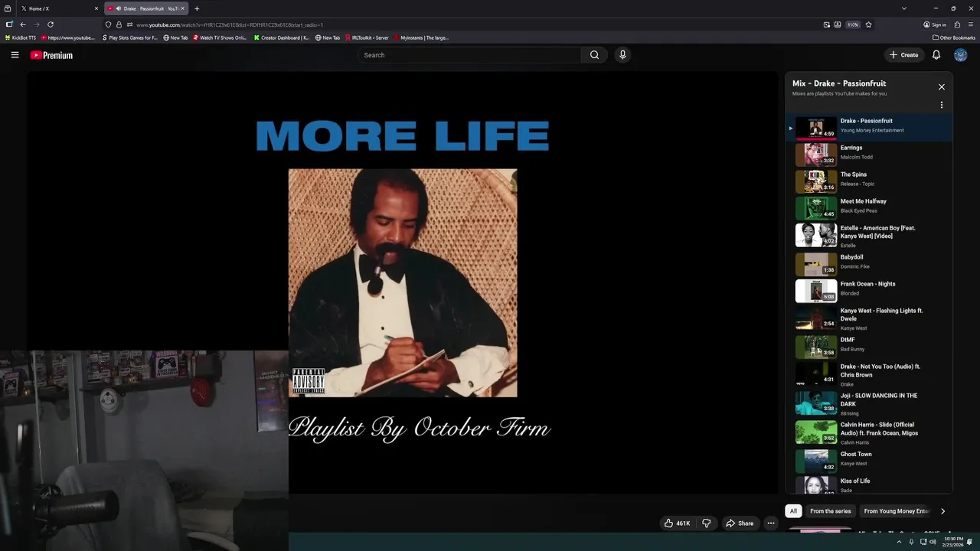Sign in to the browser account

tap(935, 24)
